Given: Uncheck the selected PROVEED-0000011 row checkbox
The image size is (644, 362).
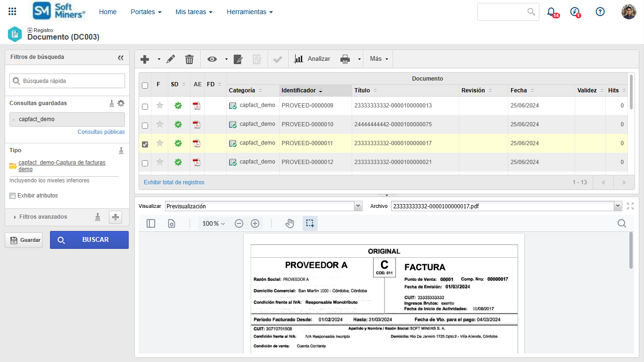Looking at the screenshot, I should pos(145,144).
